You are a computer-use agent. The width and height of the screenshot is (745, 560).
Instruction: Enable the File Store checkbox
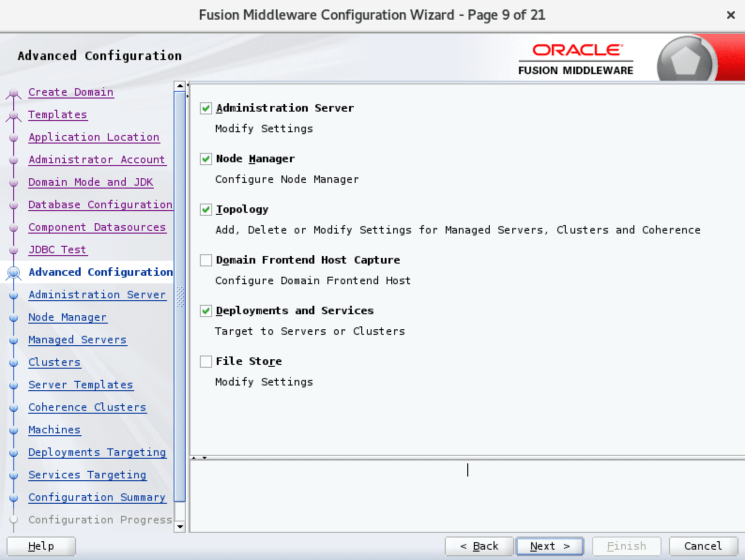click(205, 362)
